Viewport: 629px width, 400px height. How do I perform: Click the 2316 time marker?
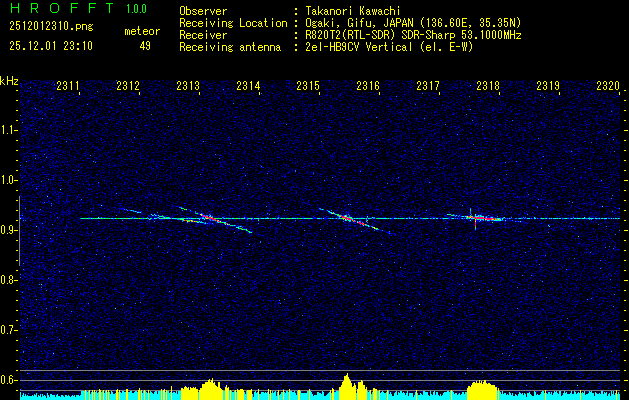pos(368,85)
